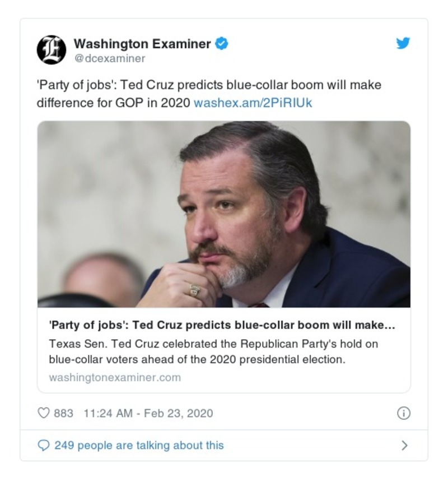Open the 'Party of jobs' card headline
The image size is (448, 481).
click(x=223, y=326)
